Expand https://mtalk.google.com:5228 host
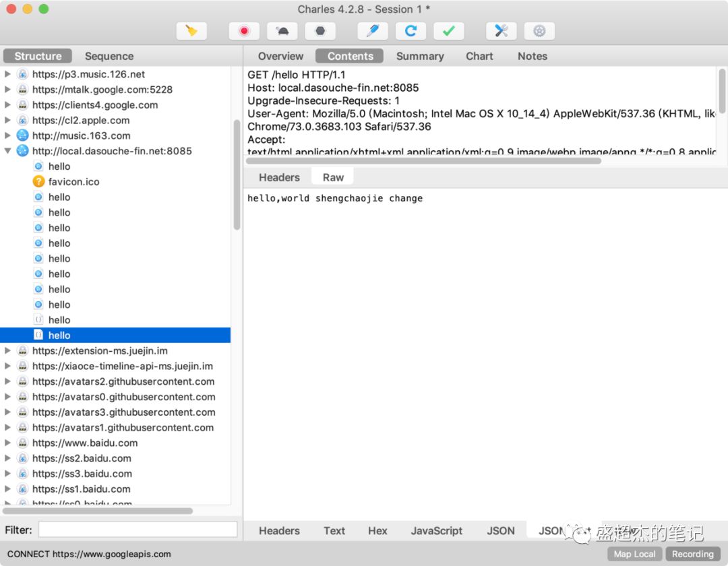Image resolution: width=728 pixels, height=566 pixels. [7, 89]
